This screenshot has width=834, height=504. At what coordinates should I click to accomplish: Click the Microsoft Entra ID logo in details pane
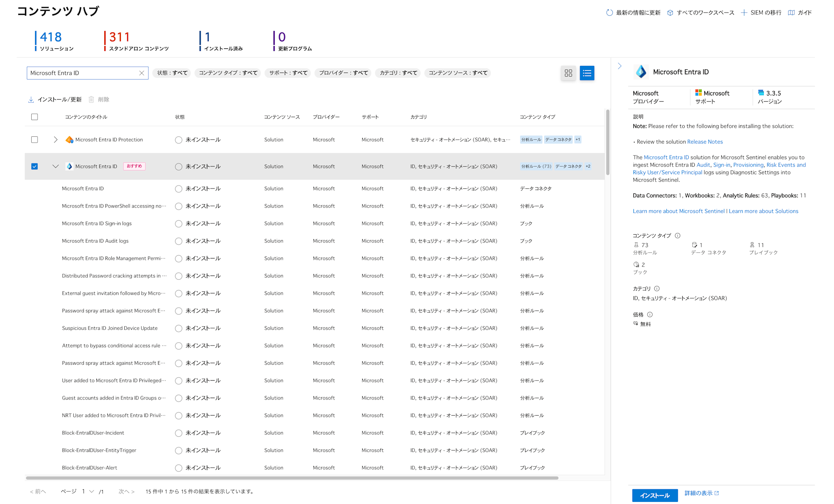(x=641, y=72)
